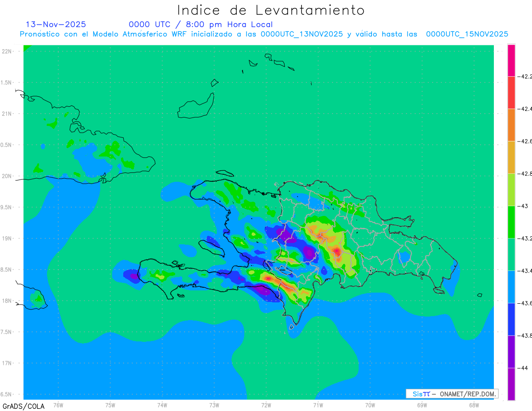Image resolution: width=532 pixels, height=411 pixels.
Task: Click the legend value '-43.2'
Action: click(525, 238)
